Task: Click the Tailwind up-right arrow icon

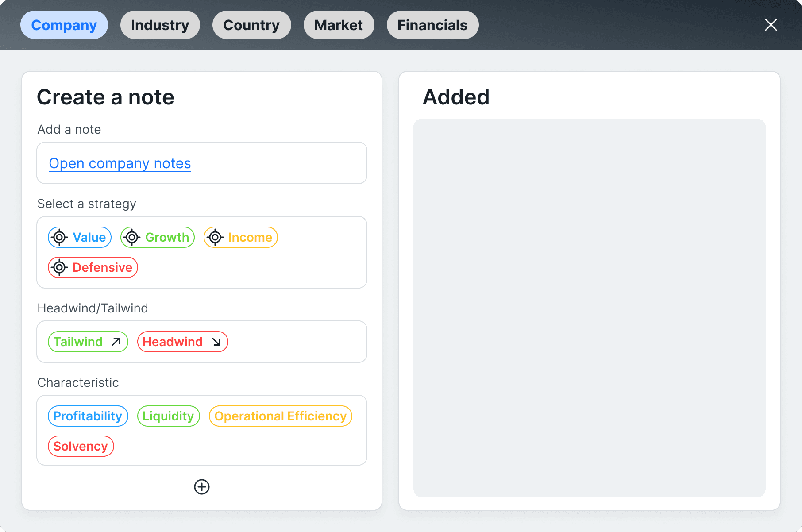Action: coord(116,342)
